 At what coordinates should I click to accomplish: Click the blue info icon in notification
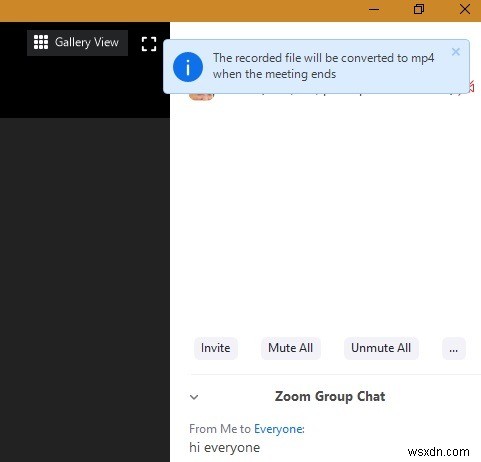[188, 67]
